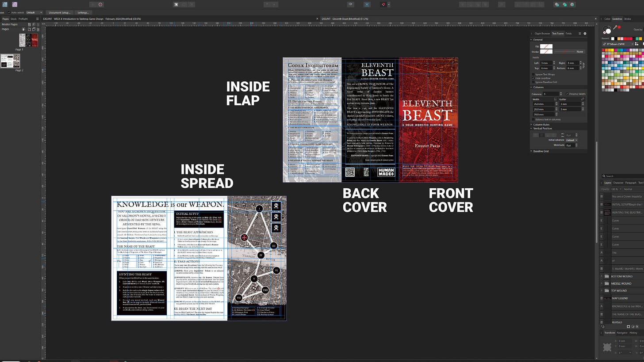Image resolution: width=644 pixels, height=362 pixels.
Task: Open the Pages panel hamburger menu
Action: 38,19
